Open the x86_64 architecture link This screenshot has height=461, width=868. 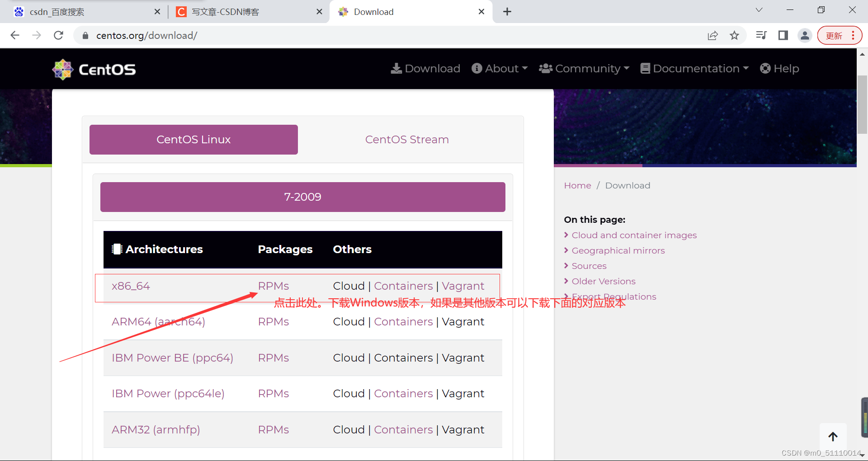pyautogui.click(x=131, y=286)
